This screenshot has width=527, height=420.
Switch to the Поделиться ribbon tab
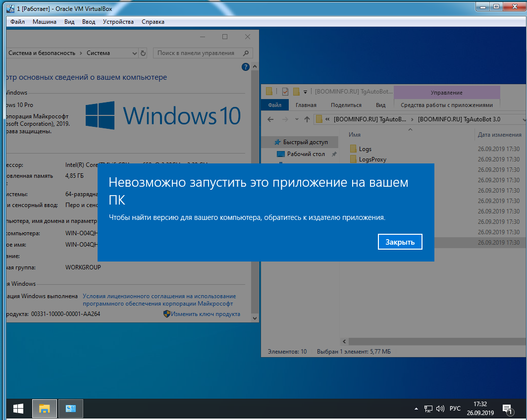coord(346,105)
